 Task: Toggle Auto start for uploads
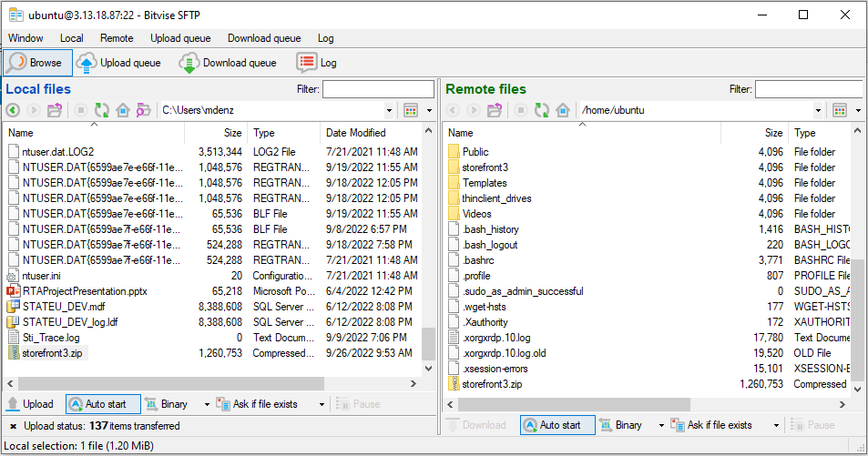[103, 404]
